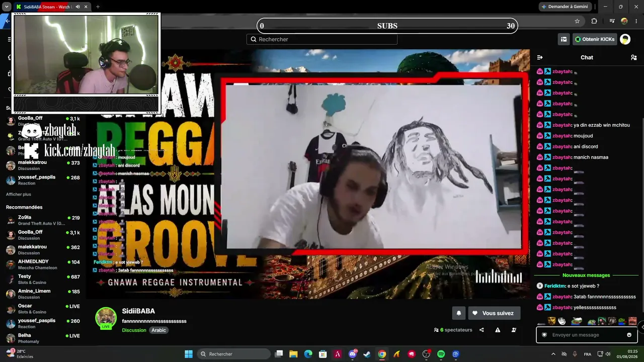Screen dimensions: 644x362
Task: Open the chat users list icon
Action: (633, 57)
